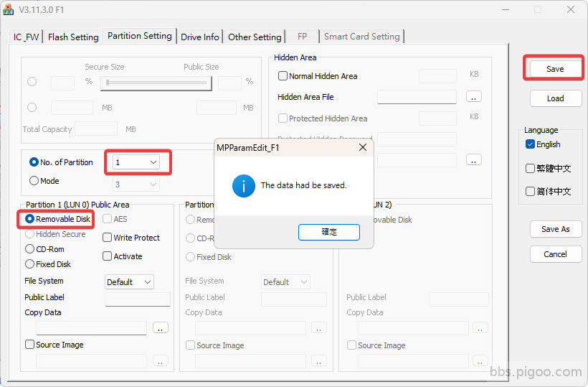The height and width of the screenshot is (387, 588).
Task: Go to the Other Setting tab
Action: click(x=255, y=37)
